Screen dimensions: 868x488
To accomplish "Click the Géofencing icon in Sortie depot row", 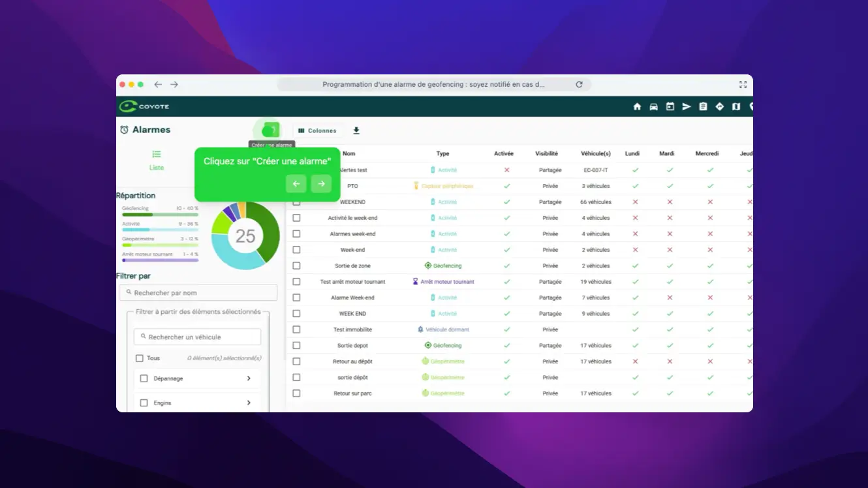I will (x=428, y=345).
